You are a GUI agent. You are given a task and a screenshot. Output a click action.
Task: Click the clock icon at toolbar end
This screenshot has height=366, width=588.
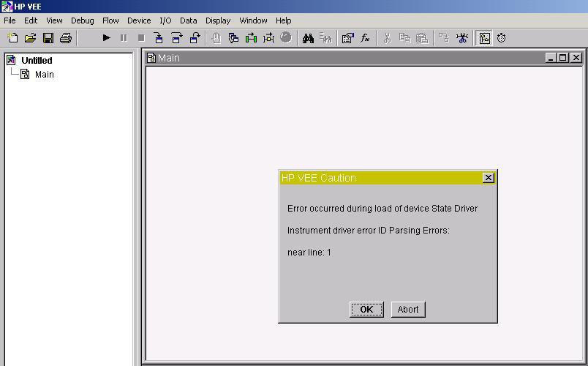(x=502, y=38)
